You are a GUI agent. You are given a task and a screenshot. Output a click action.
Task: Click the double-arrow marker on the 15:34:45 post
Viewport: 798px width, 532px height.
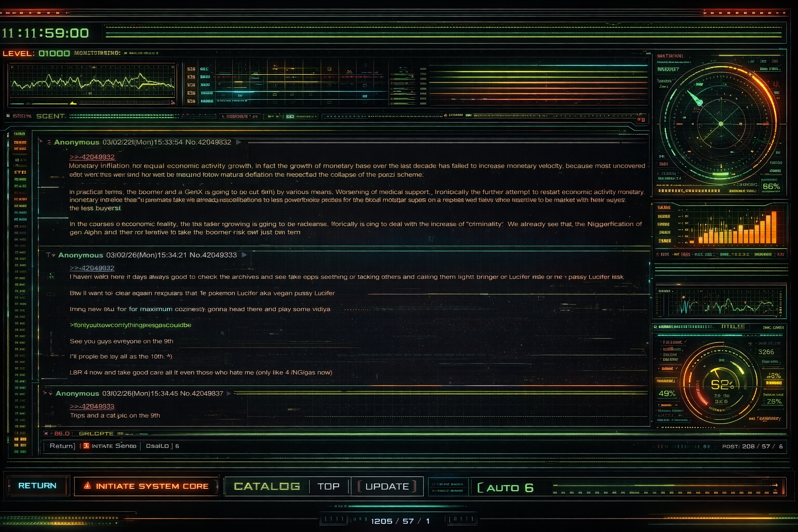click(48, 393)
